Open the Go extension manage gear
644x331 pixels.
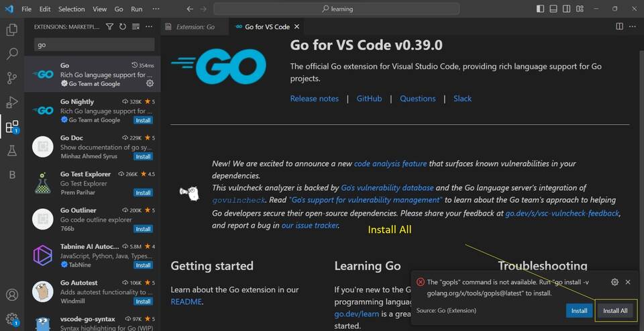[150, 84]
